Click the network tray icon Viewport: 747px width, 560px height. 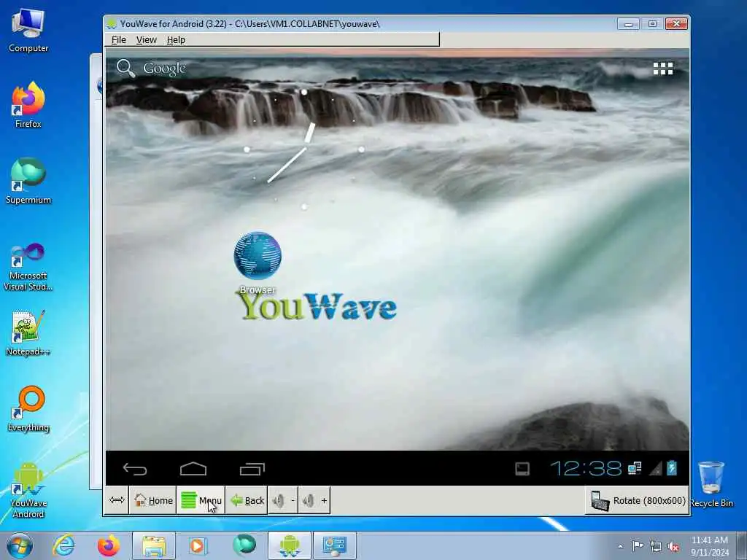(x=656, y=546)
